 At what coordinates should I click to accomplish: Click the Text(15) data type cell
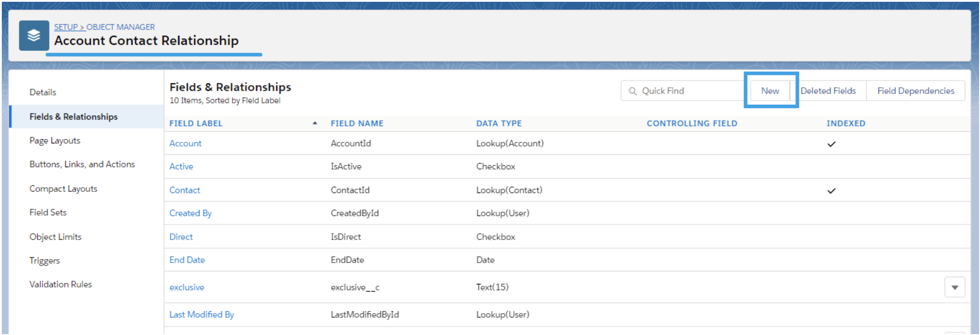(492, 287)
